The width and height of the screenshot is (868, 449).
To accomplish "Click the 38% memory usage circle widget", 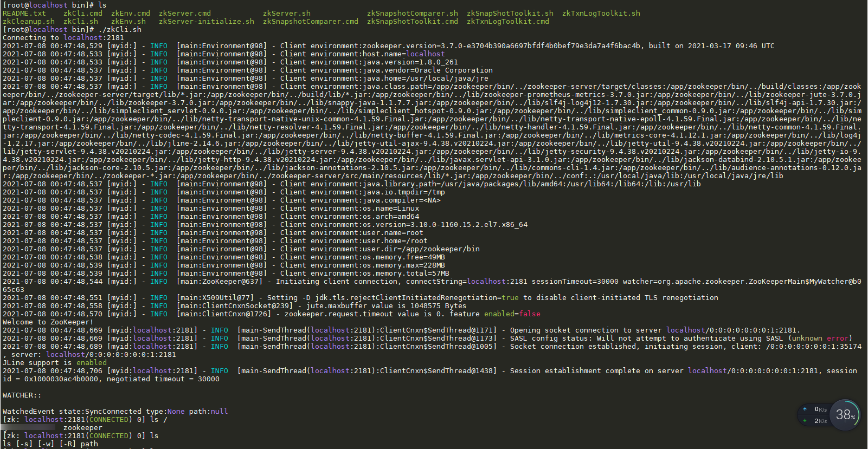I will [845, 415].
